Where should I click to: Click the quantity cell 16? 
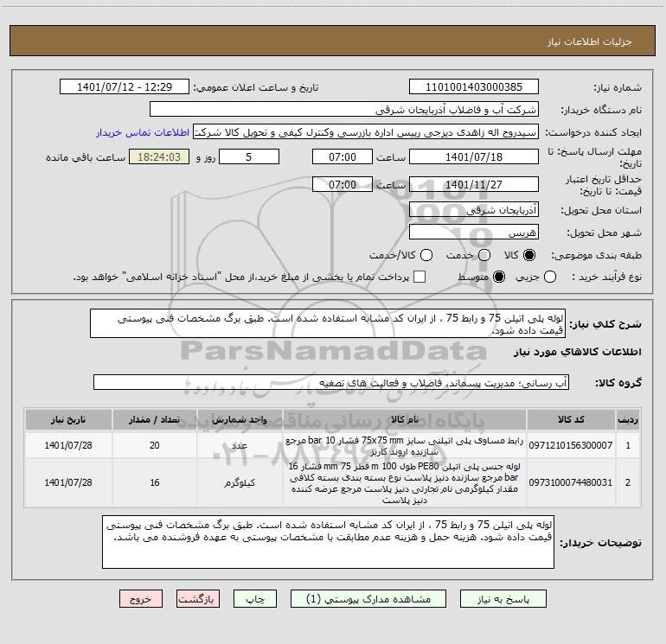155,482
